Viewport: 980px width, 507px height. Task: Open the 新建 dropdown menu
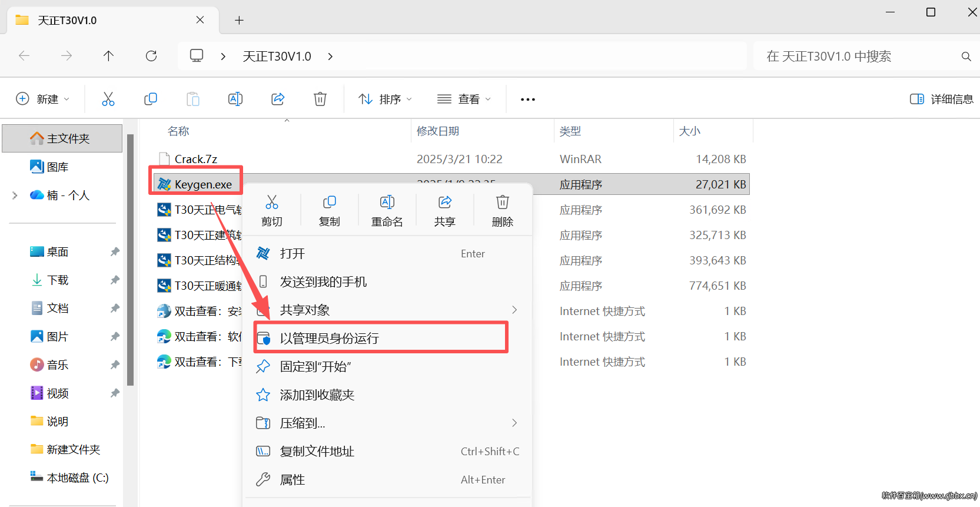[43, 99]
